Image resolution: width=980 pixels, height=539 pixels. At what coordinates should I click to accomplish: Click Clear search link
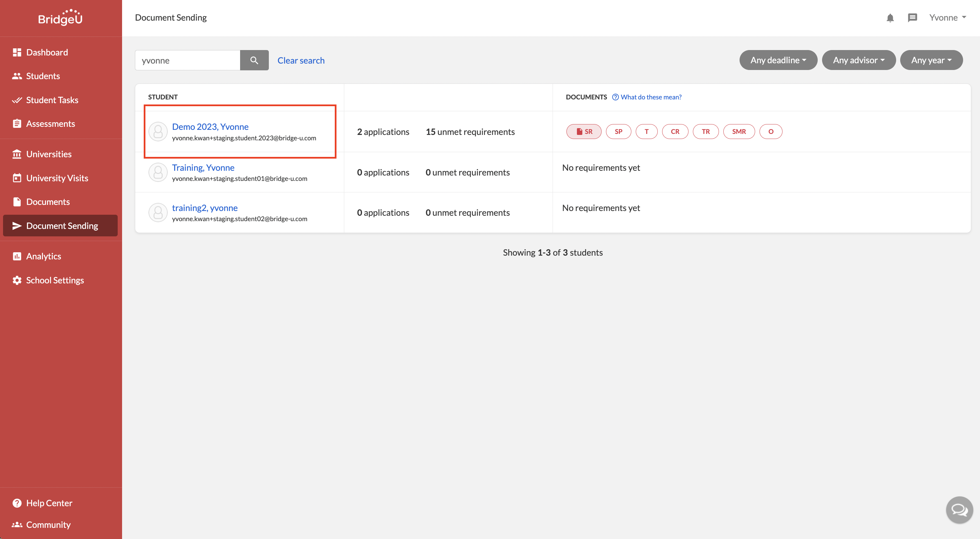301,60
